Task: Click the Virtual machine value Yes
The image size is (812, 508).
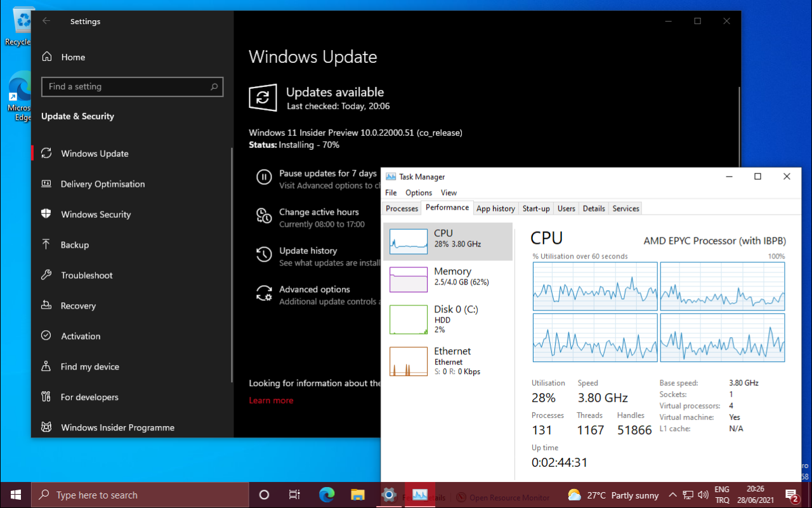Action: point(735,417)
